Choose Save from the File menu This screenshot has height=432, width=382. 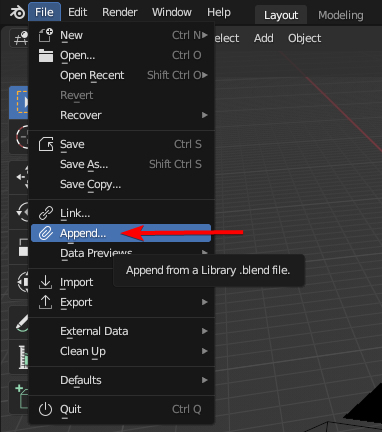pyautogui.click(x=121, y=144)
